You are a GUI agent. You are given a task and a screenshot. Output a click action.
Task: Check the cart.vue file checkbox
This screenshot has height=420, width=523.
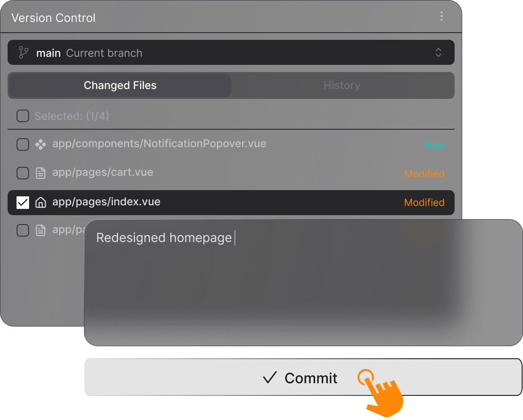(22, 173)
